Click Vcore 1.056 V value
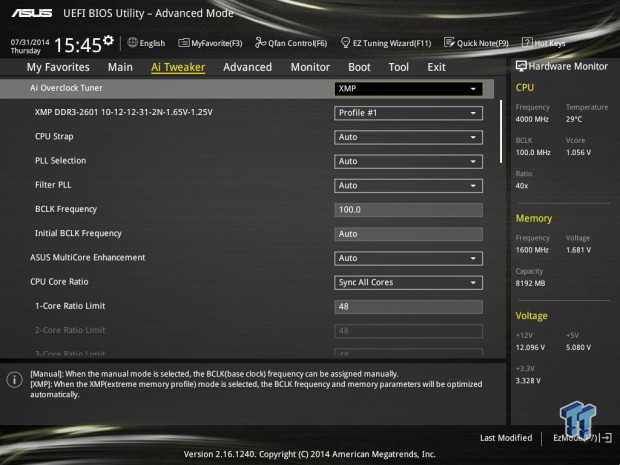Image resolution: width=620 pixels, height=465 pixels. (x=578, y=153)
